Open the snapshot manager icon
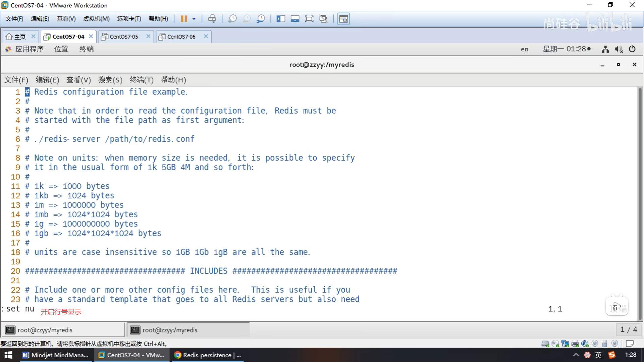 point(261,19)
